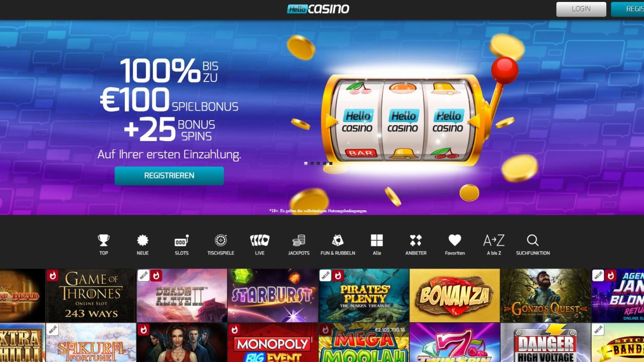Choose the TISCHSPIELE roulette icon
Screen dimensions: 644x362
[x=220, y=240]
